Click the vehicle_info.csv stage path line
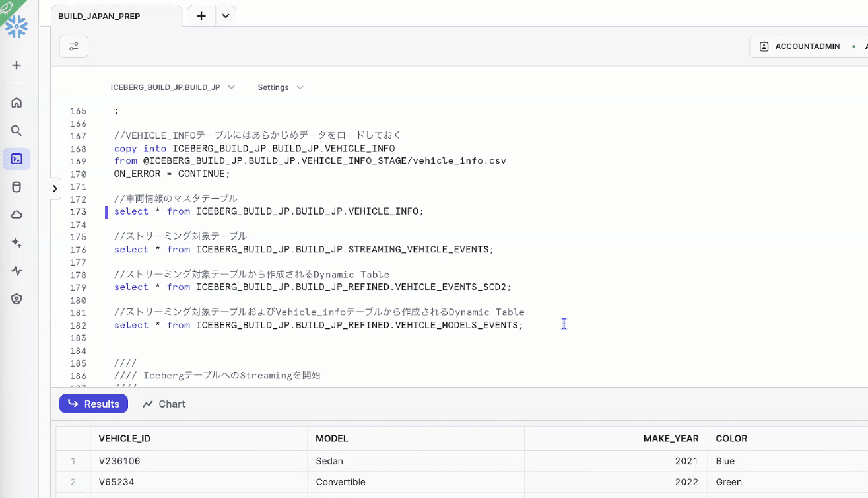 click(310, 161)
